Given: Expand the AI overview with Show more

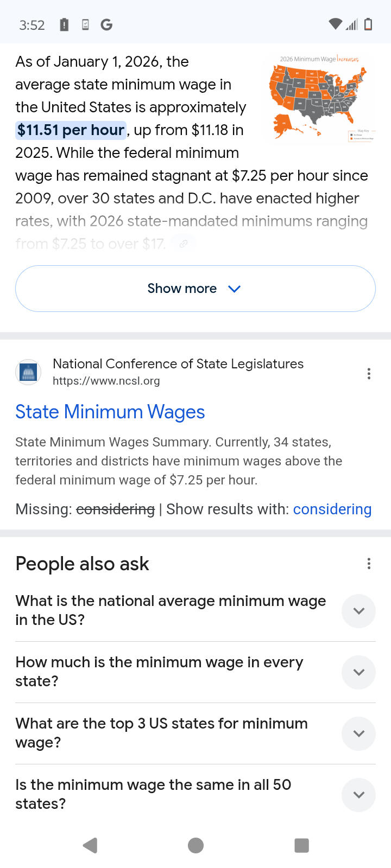Looking at the screenshot, I should click(195, 289).
